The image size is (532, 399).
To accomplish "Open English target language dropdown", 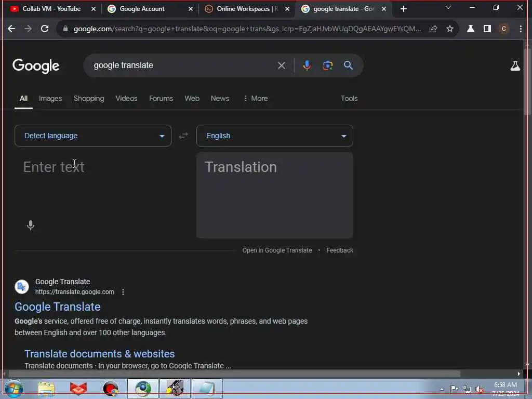I will point(275,136).
